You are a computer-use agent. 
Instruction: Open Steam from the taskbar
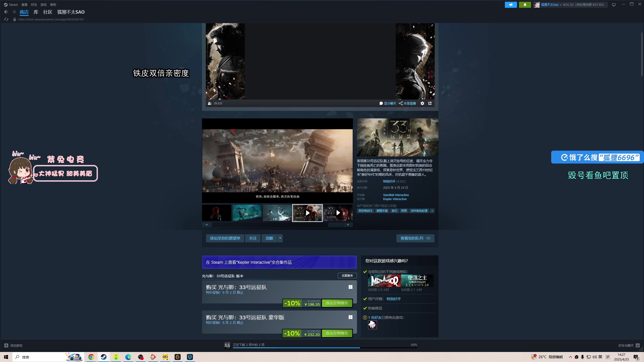click(x=103, y=357)
